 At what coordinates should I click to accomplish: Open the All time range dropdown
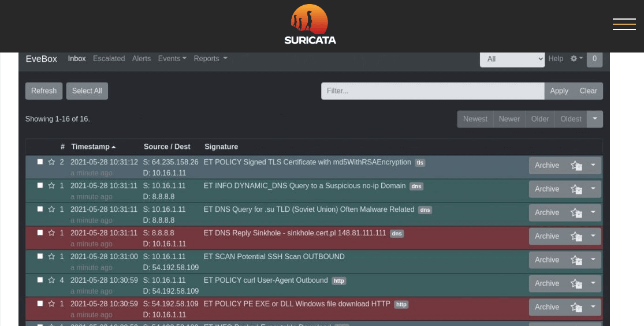512,59
